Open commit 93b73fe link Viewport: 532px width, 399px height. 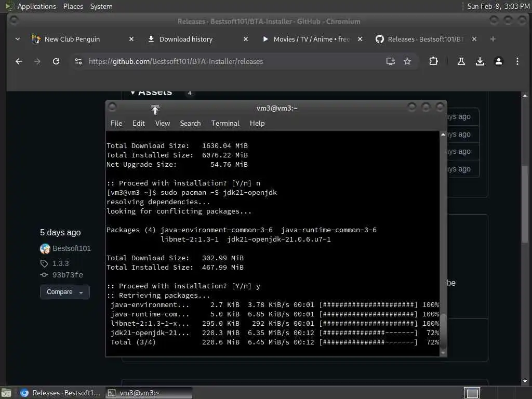(68, 275)
